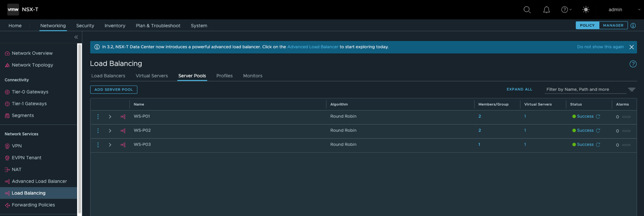Click the sidebar vertical scrollbar
644x216 pixels.
(x=80, y=129)
